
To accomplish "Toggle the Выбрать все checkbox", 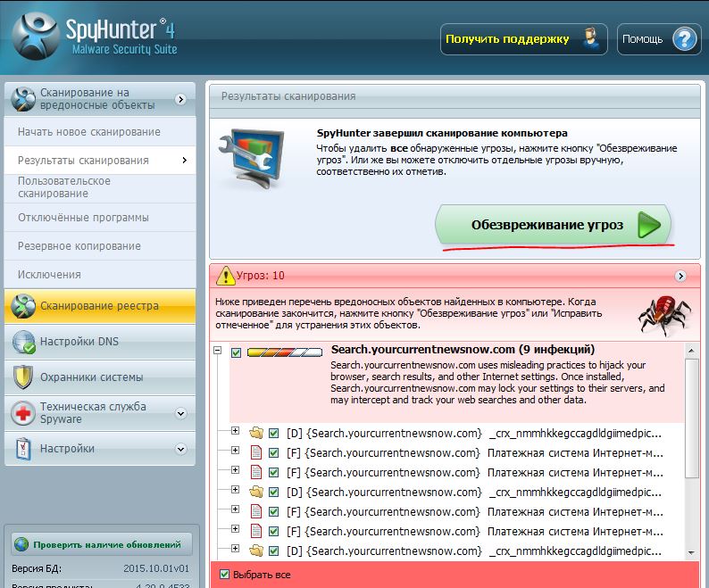I will [x=224, y=574].
